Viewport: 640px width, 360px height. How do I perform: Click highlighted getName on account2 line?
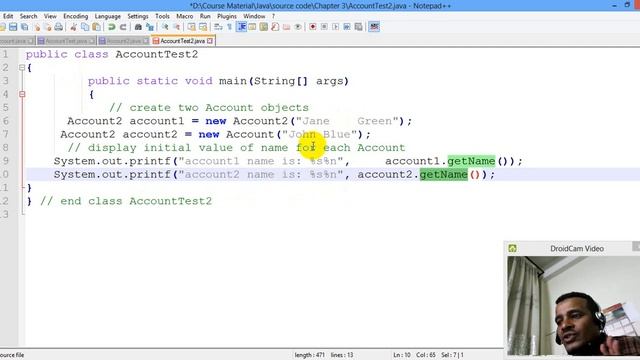click(x=443, y=175)
